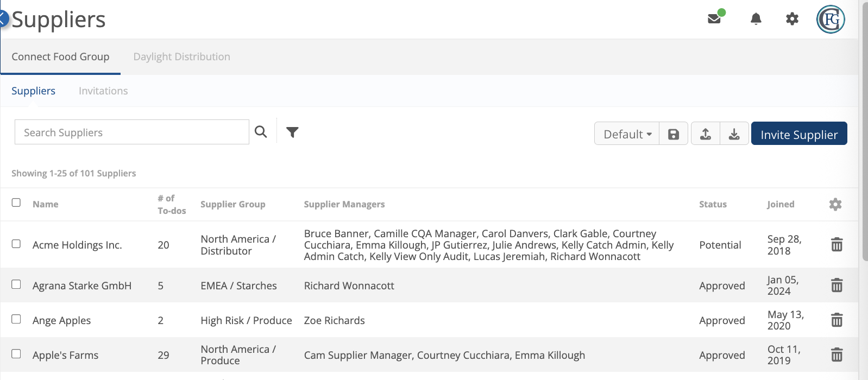
Task: Check the Acme Holdings Inc. checkbox
Action: pos(16,244)
